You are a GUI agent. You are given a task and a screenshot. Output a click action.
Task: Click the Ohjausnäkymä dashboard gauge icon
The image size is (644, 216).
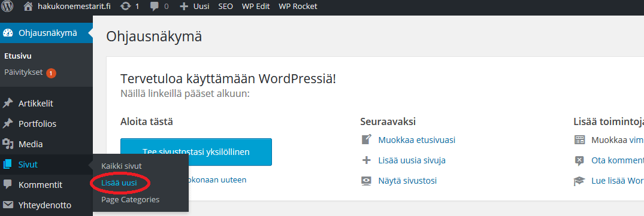click(x=7, y=33)
